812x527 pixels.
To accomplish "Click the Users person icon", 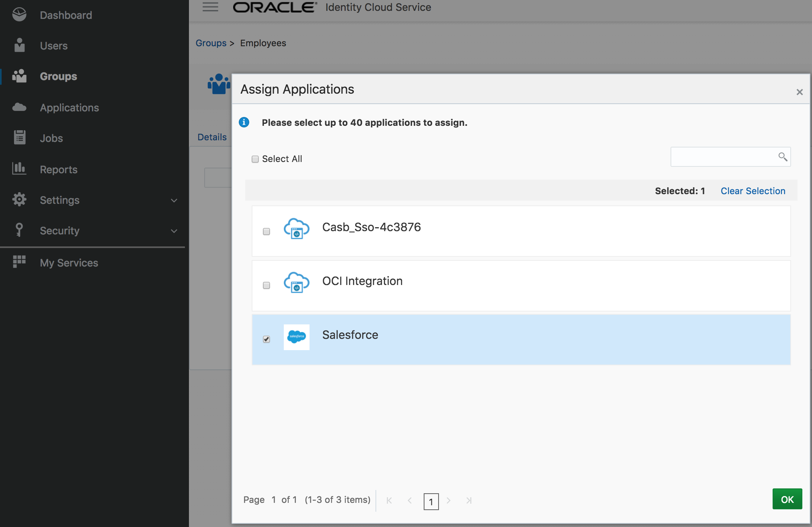I will pos(19,45).
